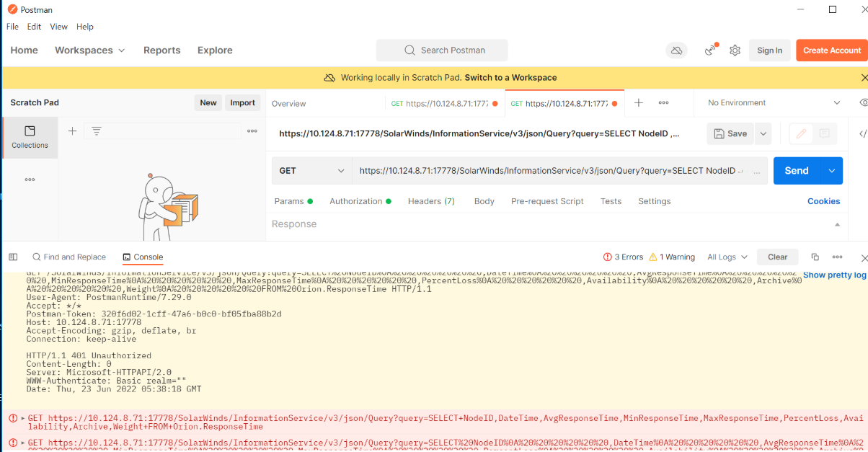The width and height of the screenshot is (868, 452).
Task: Open Explore page
Action: 215,50
